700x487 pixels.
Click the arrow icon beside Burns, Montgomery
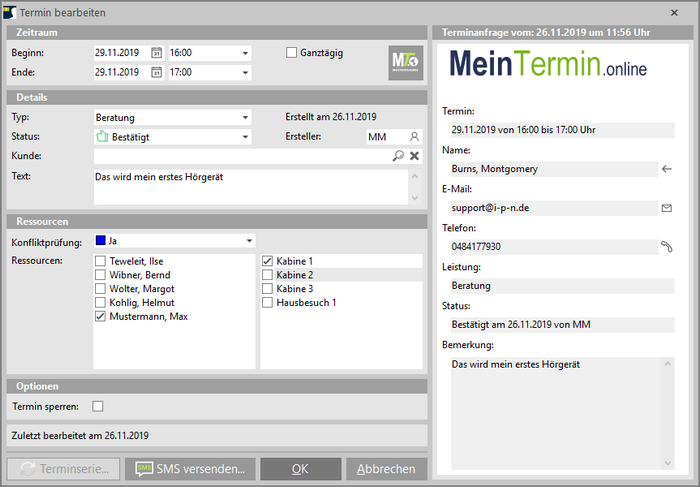pos(667,169)
